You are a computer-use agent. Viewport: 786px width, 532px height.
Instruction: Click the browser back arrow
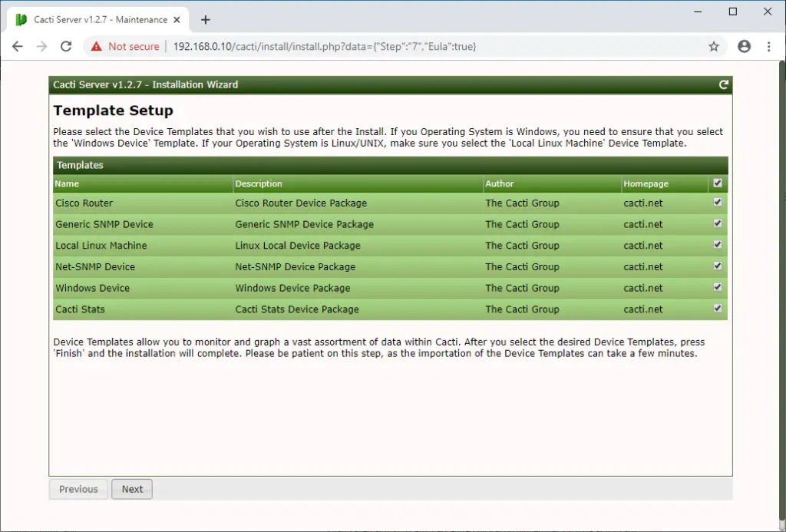[18, 46]
